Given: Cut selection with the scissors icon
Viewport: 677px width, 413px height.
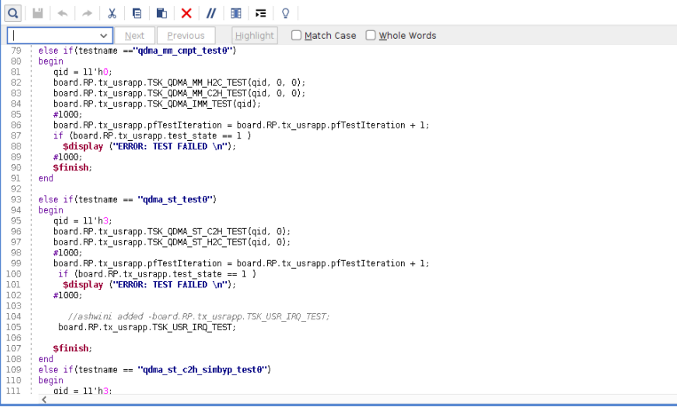Looking at the screenshot, I should pyautogui.click(x=112, y=13).
